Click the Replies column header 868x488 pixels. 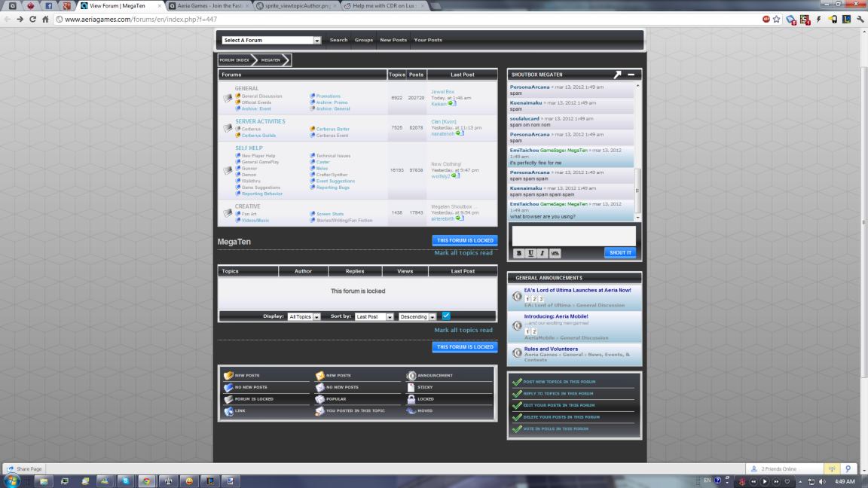click(x=355, y=271)
